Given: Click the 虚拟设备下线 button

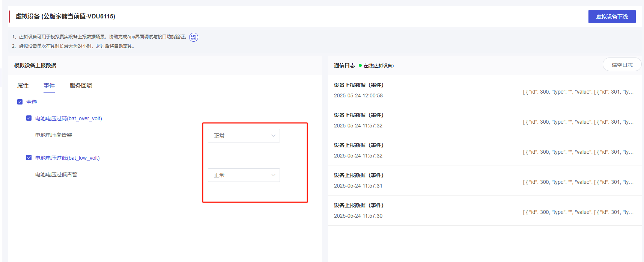Looking at the screenshot, I should tap(612, 17).
